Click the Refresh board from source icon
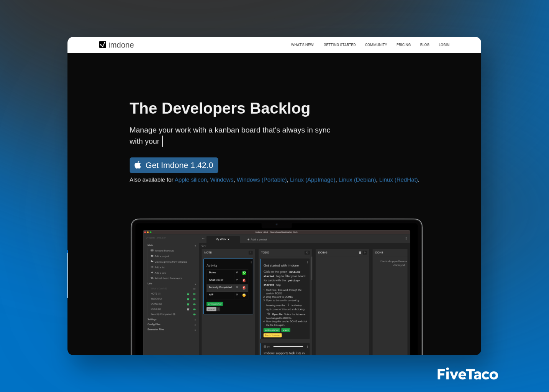549x392 pixels. coord(152,278)
